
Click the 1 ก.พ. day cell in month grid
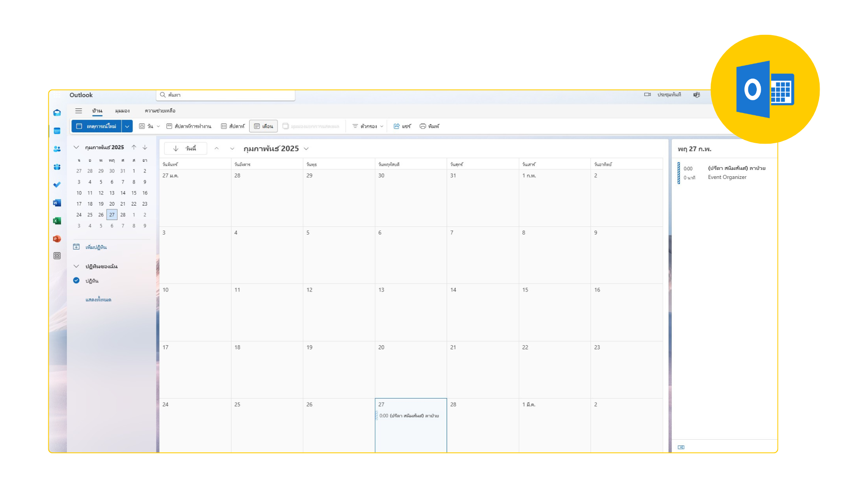(x=555, y=197)
